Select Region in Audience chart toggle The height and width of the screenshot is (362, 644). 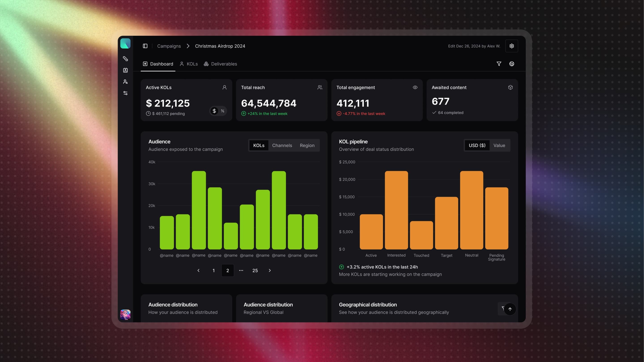[307, 145]
